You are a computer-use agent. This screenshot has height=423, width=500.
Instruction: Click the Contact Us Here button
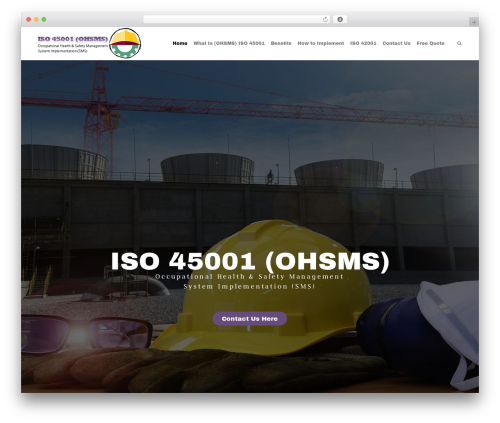click(x=250, y=319)
